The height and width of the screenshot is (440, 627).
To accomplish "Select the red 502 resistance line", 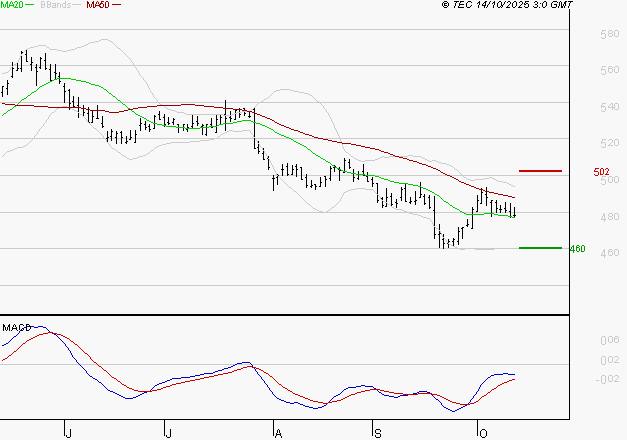I will coord(540,171).
